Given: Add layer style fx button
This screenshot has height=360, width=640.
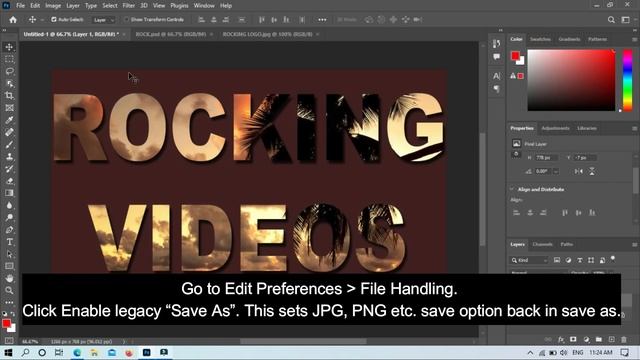Looking at the screenshot, I should tap(561, 339).
